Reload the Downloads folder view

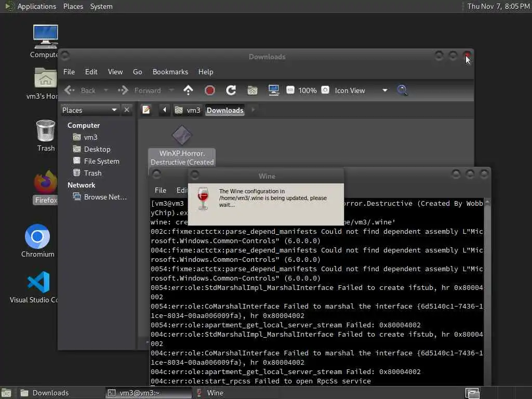pyautogui.click(x=231, y=90)
